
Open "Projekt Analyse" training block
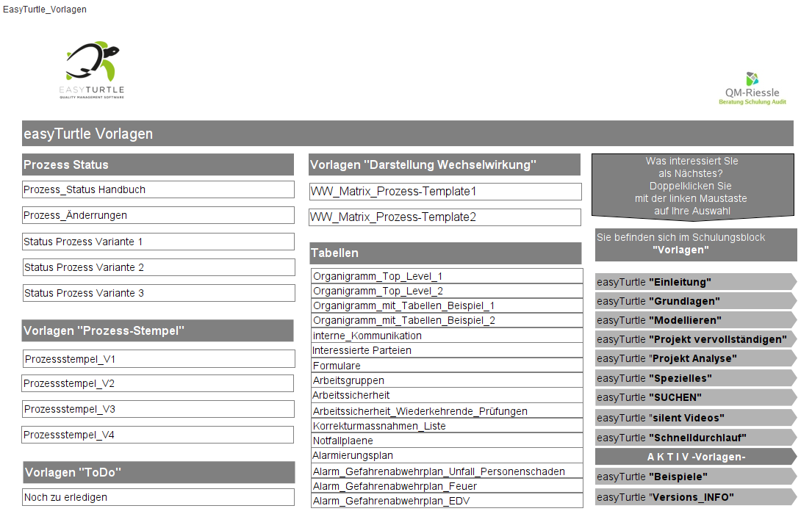(x=695, y=359)
